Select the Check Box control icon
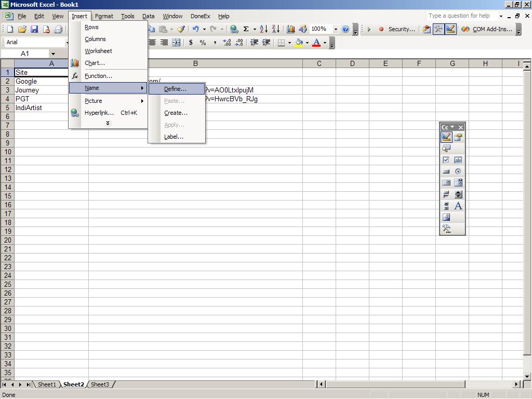Viewport: 532px width, 399px height. [x=446, y=160]
